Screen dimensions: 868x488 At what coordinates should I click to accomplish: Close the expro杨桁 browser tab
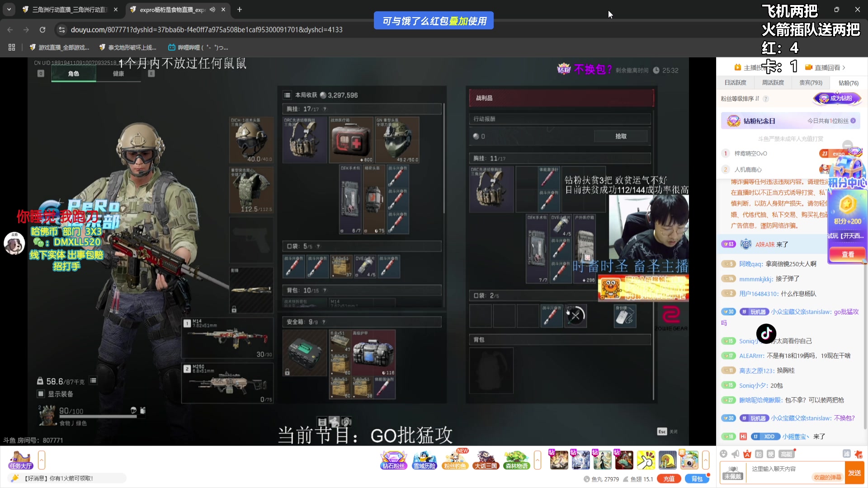pyautogui.click(x=223, y=9)
